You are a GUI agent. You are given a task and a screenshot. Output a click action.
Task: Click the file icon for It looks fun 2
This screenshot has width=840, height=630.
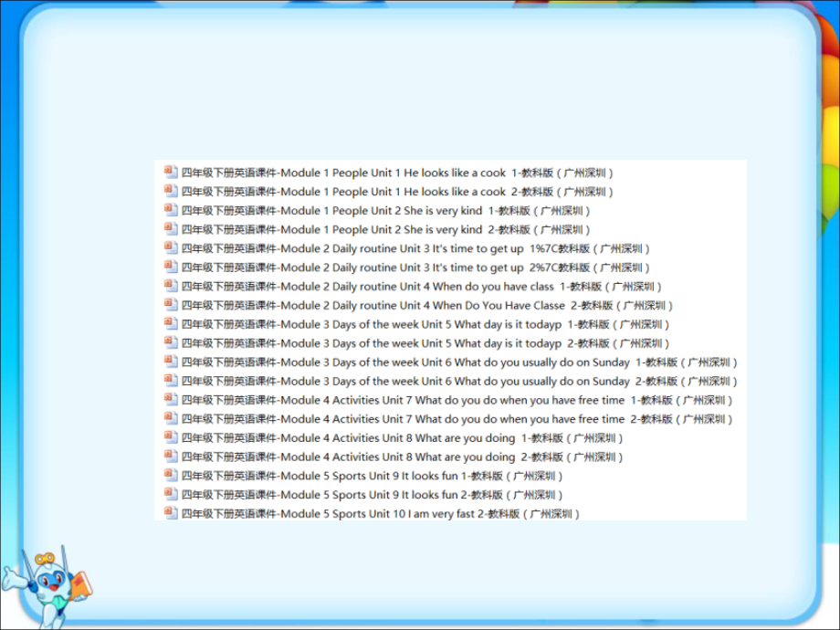tap(170, 494)
